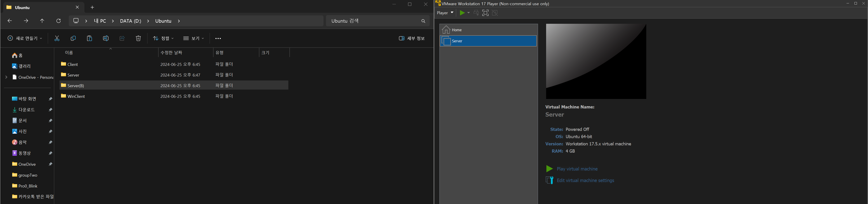868x204 pixels.
Task: Enter full screen mode in VMware Player
Action: click(486, 13)
